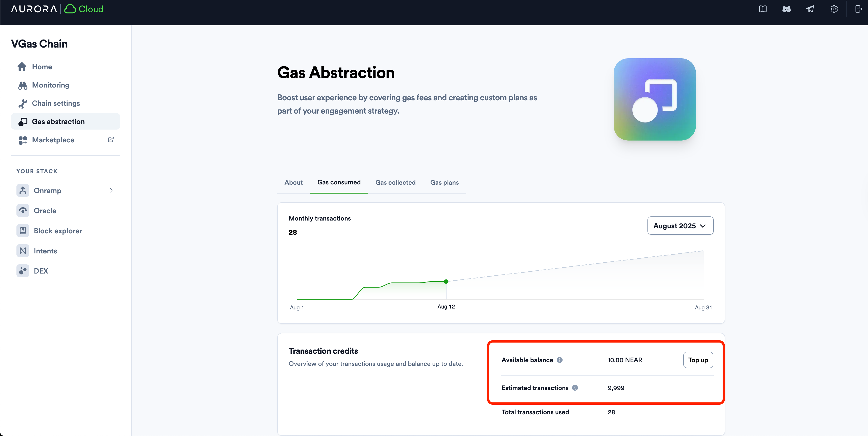Click the Estimated transactions info icon

[x=575, y=388]
